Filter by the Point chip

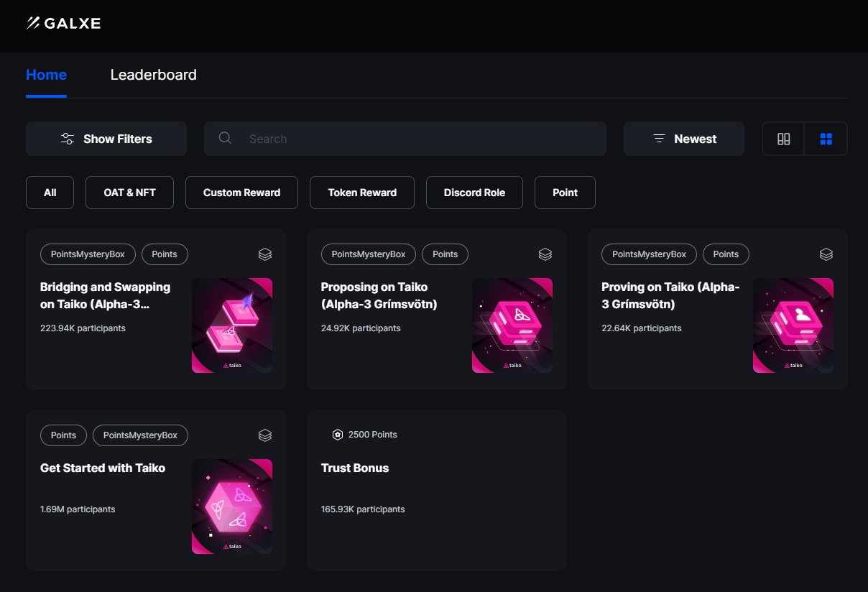pyautogui.click(x=565, y=193)
